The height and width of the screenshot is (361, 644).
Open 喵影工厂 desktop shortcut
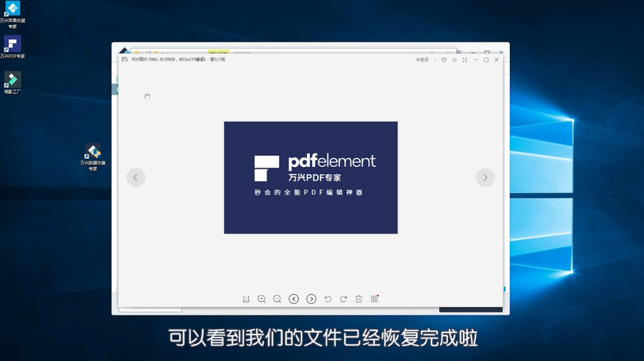(x=12, y=82)
